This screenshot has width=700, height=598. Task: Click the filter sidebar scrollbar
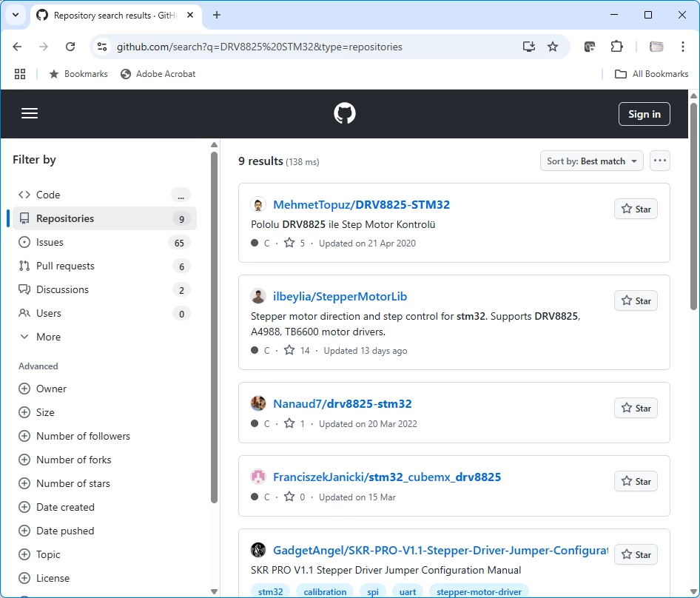(x=215, y=326)
